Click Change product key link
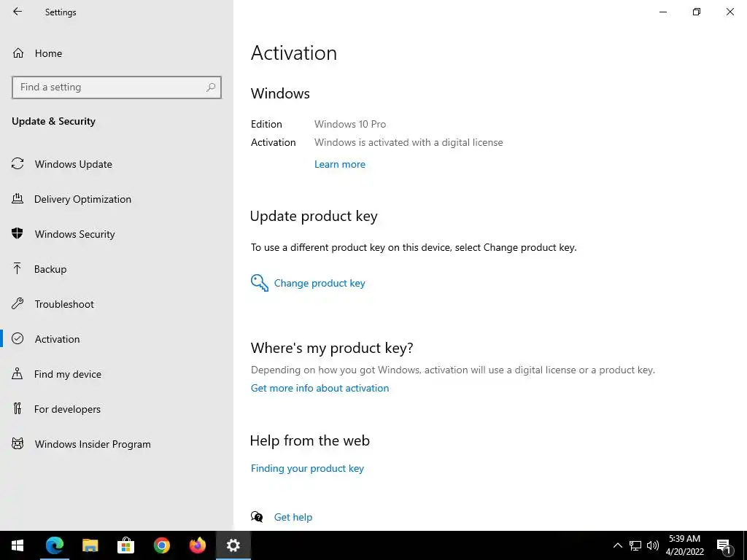The height and width of the screenshot is (560, 747). 320,283
